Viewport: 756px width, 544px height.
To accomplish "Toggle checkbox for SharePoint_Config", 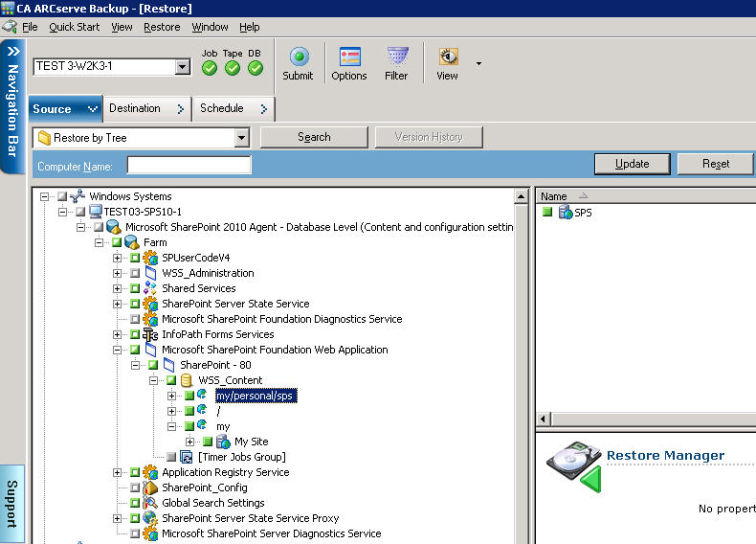I will [135, 487].
